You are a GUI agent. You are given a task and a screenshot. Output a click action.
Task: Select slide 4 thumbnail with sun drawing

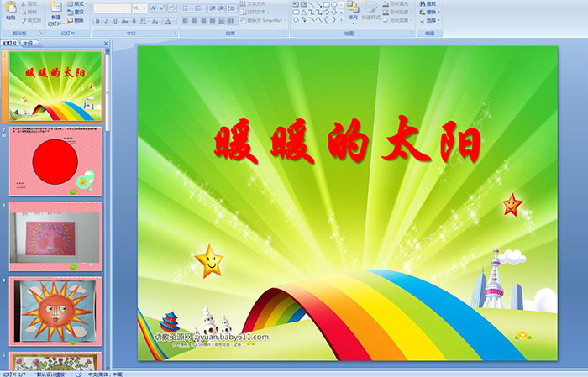(x=55, y=312)
